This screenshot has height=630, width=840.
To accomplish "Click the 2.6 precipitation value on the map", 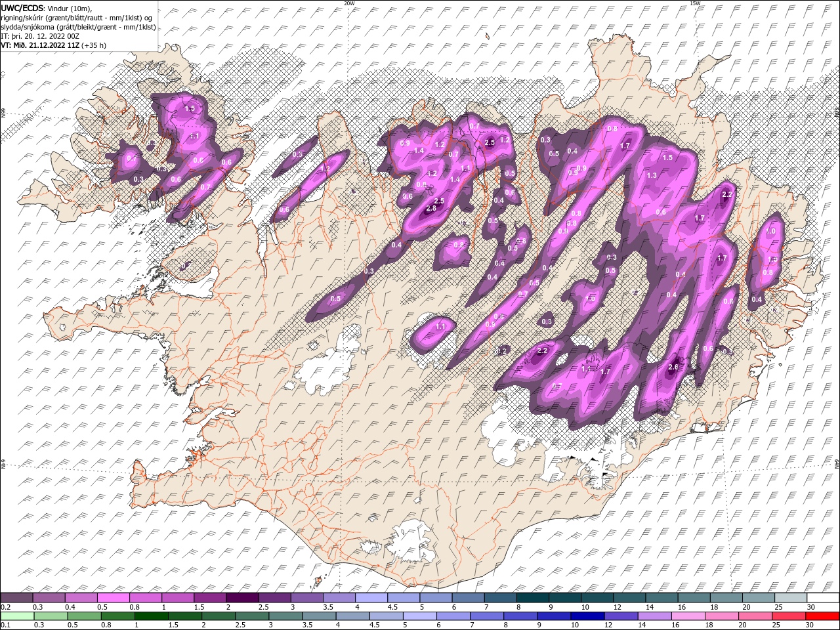I will (673, 367).
